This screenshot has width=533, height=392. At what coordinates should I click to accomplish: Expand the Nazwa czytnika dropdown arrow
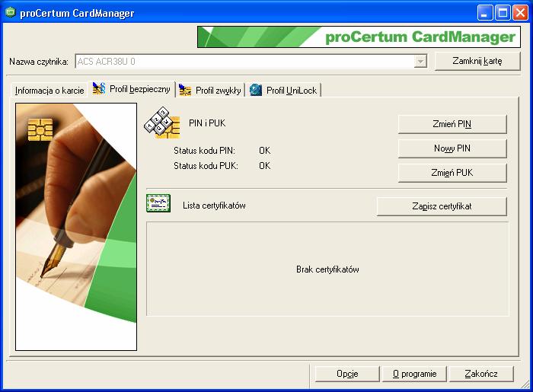pyautogui.click(x=420, y=62)
